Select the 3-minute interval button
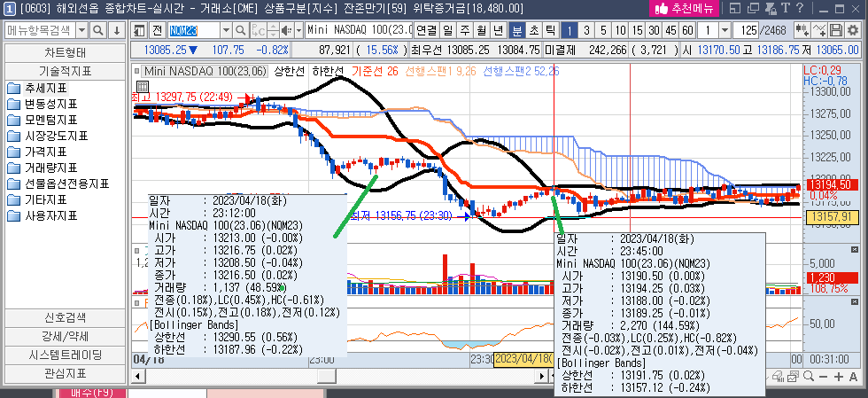Screen dimensions: 868x398 coord(586,30)
